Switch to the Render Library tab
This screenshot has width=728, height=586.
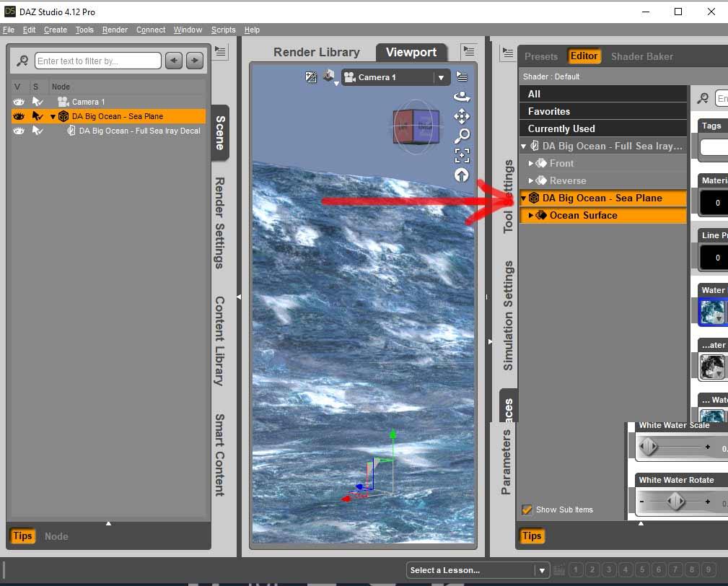316,52
